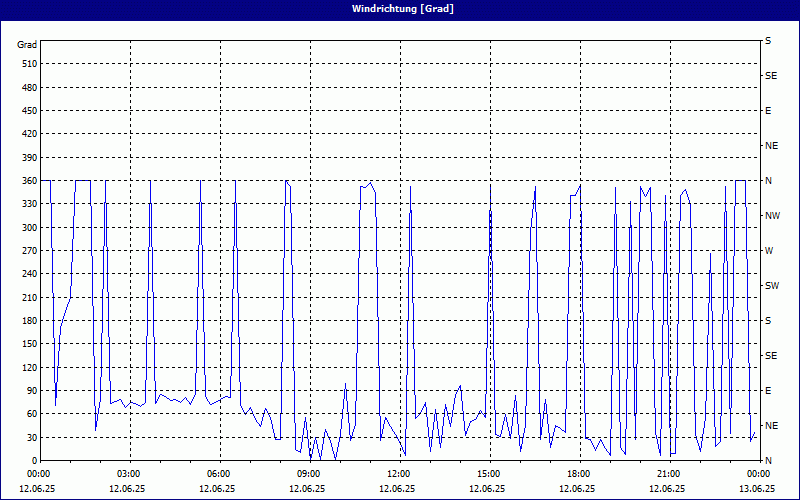Select the SW compass label on the right axis

[771, 286]
